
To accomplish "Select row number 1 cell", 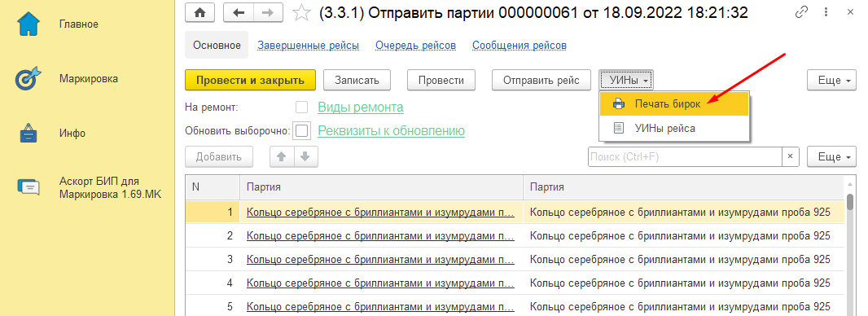I will coord(213,212).
